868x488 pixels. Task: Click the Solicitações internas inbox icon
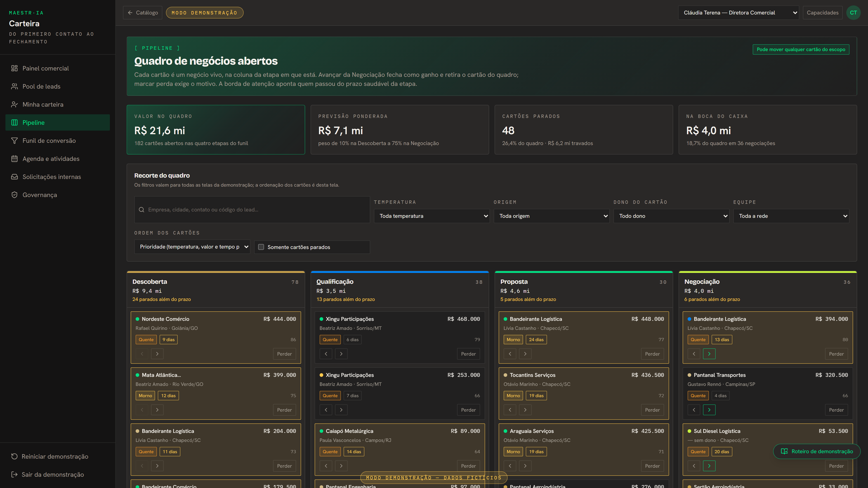[x=14, y=177]
